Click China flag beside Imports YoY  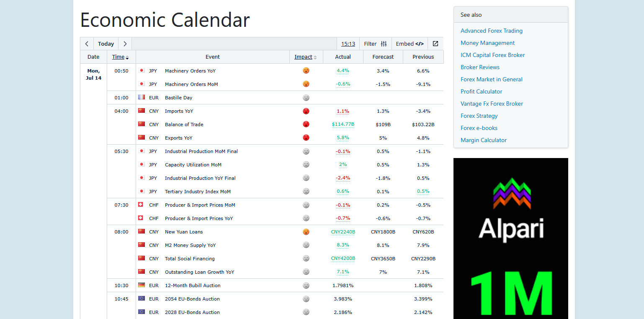142,111
